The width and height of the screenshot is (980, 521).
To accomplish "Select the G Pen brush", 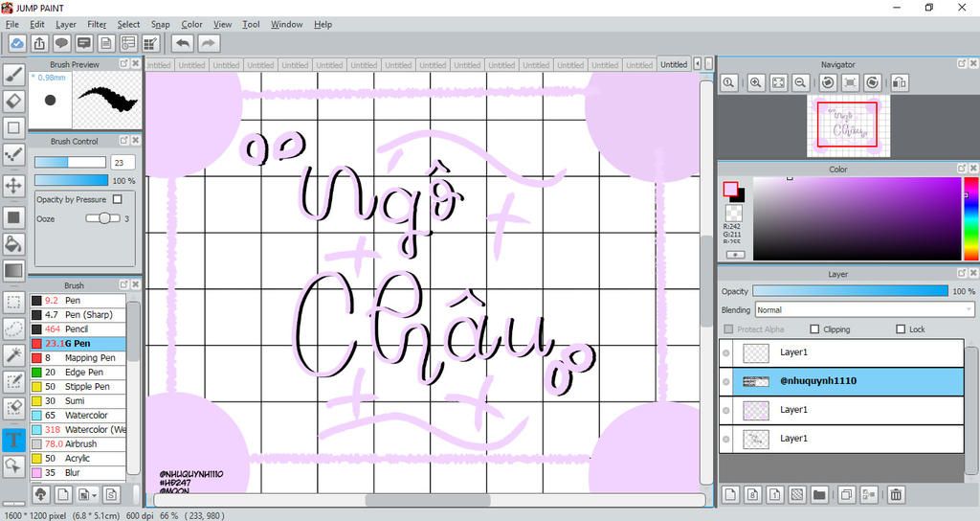I will pos(78,344).
